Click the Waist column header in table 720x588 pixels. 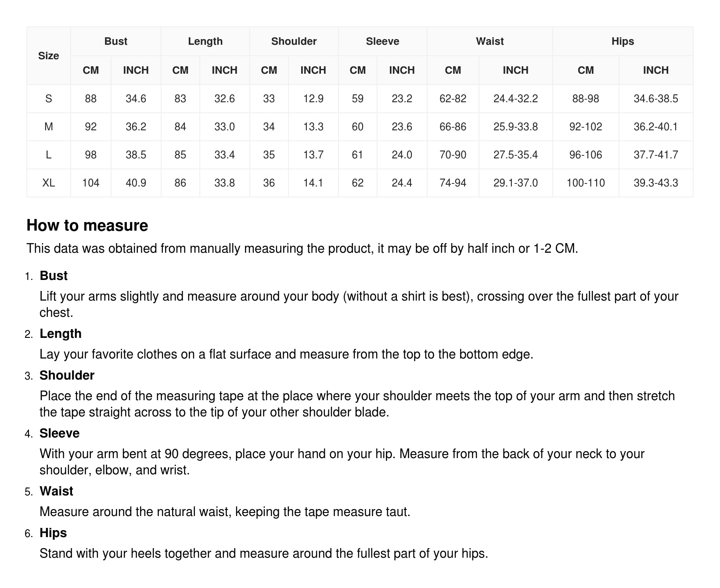tap(490, 41)
